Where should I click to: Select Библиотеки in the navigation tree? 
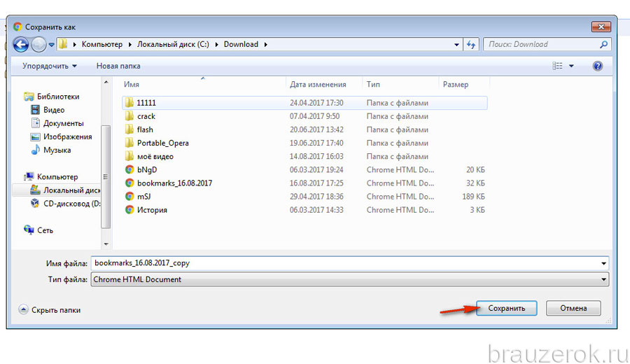[x=58, y=97]
